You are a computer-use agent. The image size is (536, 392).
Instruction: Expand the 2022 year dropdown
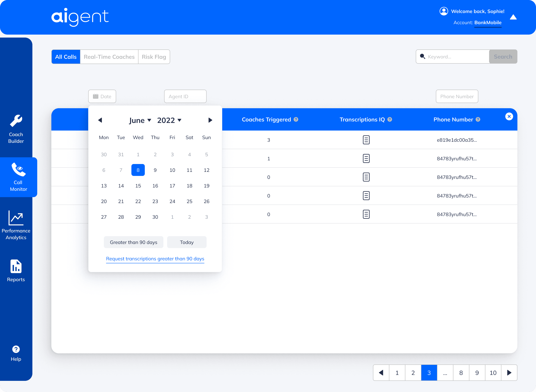click(169, 120)
